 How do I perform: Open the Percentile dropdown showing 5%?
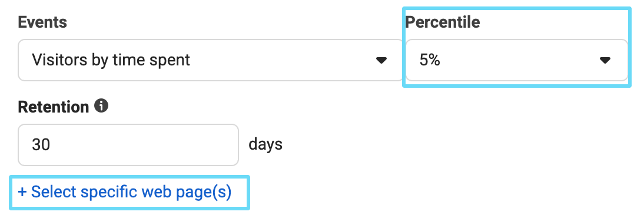point(517,60)
